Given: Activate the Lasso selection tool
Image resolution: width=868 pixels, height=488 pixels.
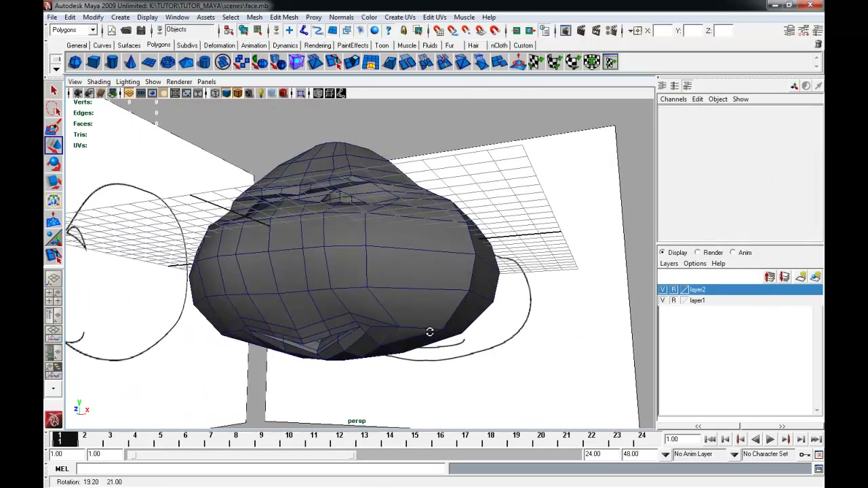Looking at the screenshot, I should tap(54, 109).
